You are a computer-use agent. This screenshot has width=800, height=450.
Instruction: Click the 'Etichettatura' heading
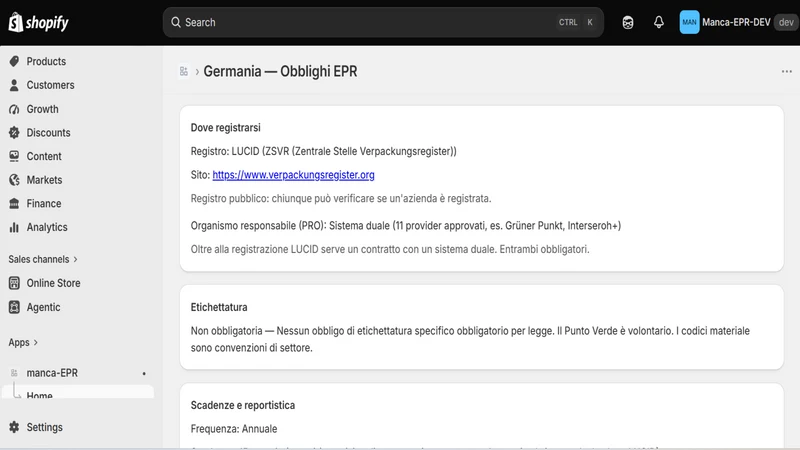pyautogui.click(x=219, y=307)
